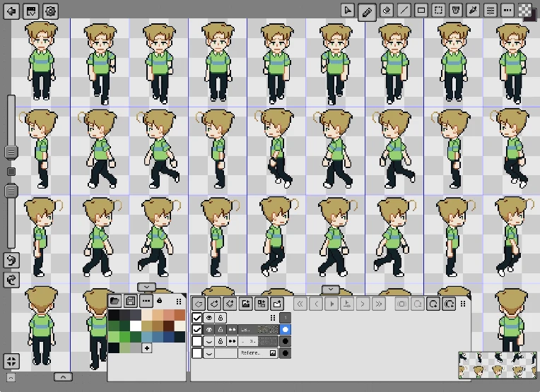
Task: Select frame number 1 header
Action: 285,318
